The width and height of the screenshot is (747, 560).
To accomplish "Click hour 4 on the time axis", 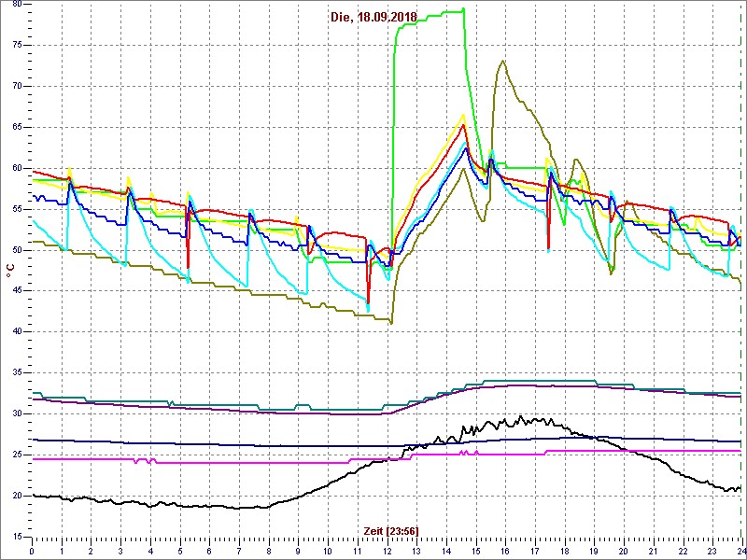I will tap(150, 552).
